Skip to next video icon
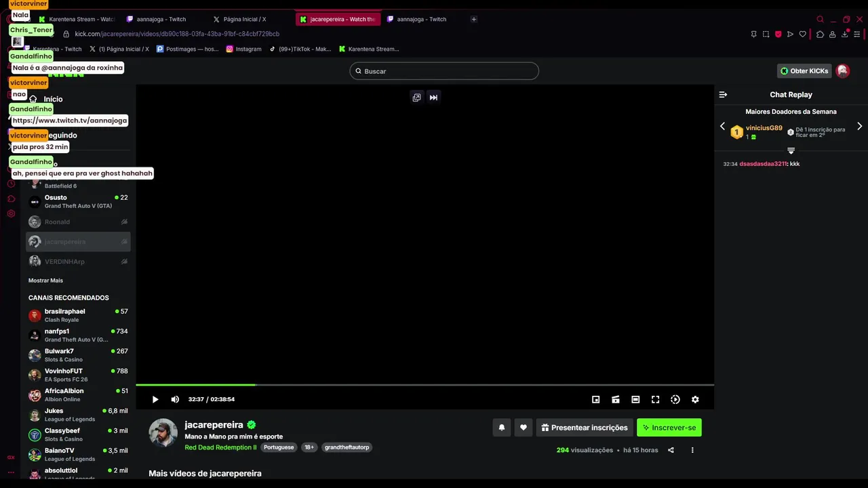 tap(433, 98)
